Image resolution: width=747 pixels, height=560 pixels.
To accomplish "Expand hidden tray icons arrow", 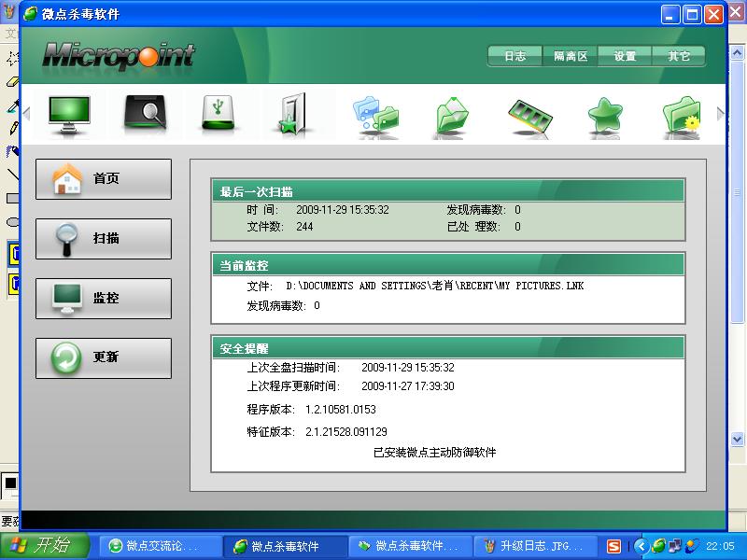I will (641, 546).
